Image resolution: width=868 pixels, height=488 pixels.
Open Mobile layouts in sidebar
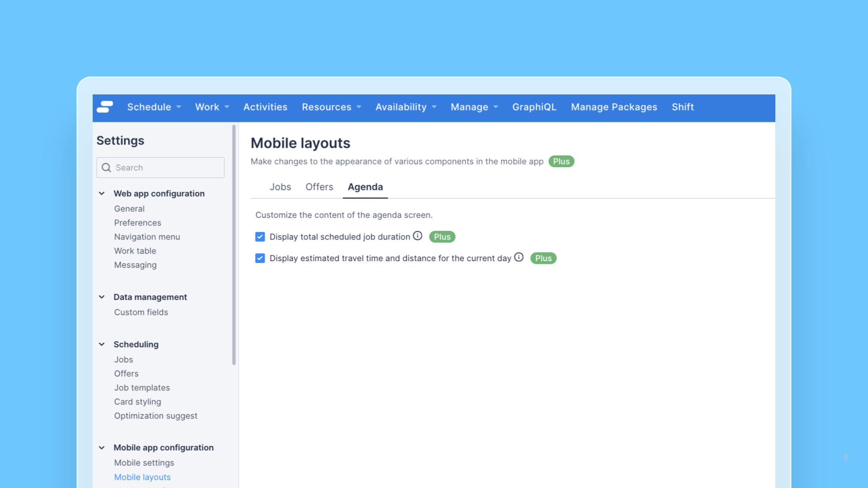tap(142, 477)
